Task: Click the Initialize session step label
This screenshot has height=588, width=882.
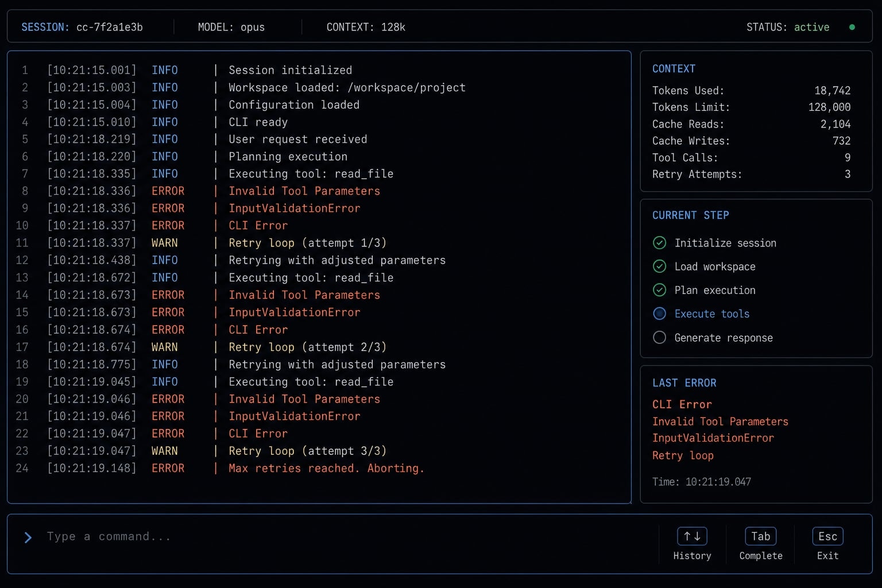Action: pos(725,243)
